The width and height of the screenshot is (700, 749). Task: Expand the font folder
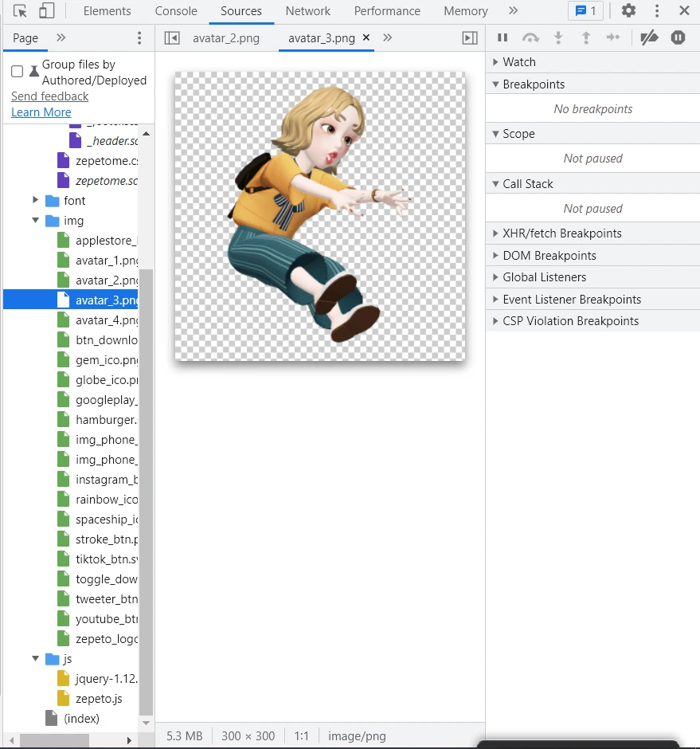[35, 200]
